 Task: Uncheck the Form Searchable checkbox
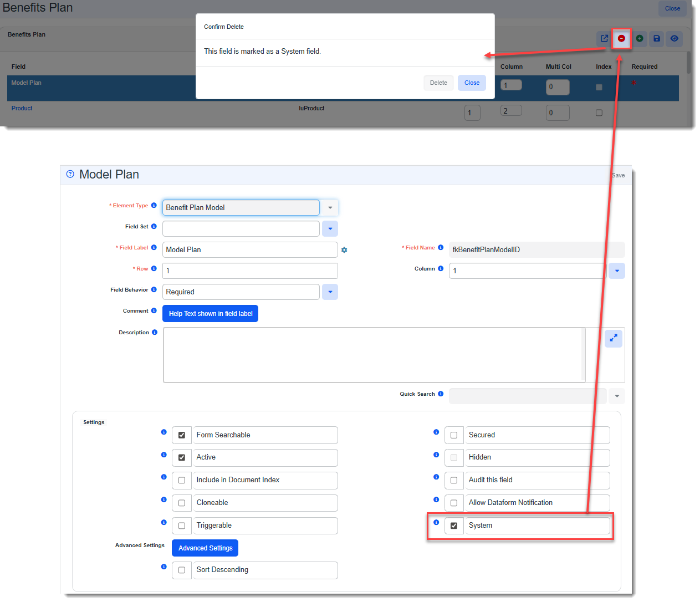(182, 435)
